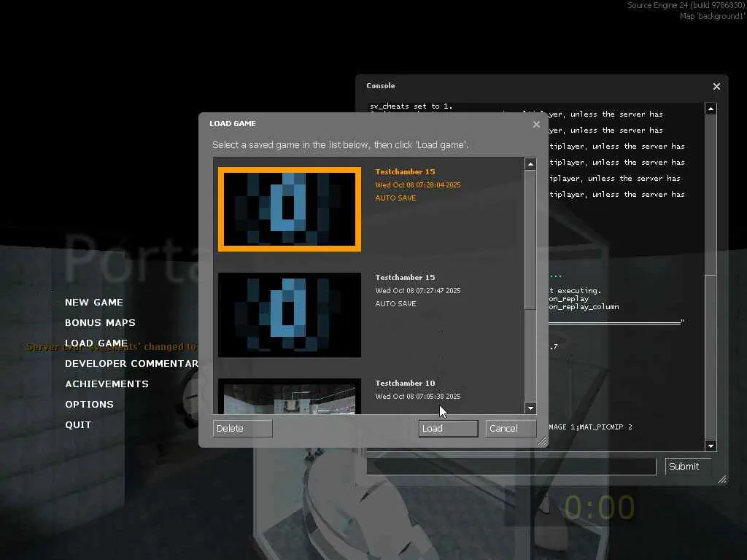Click the 'Wed Oct 08 07:28:04 2025' date text

click(x=418, y=184)
